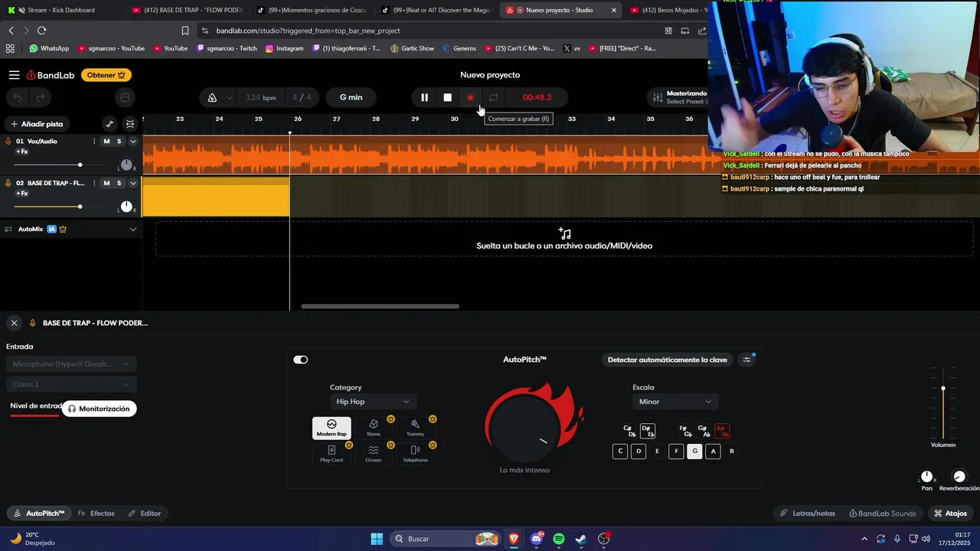Click the redo arrow icon
The height and width of the screenshot is (551, 980).
point(40,97)
